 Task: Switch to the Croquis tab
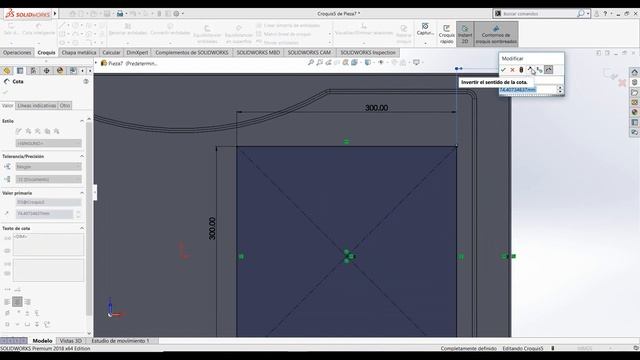(x=46, y=53)
